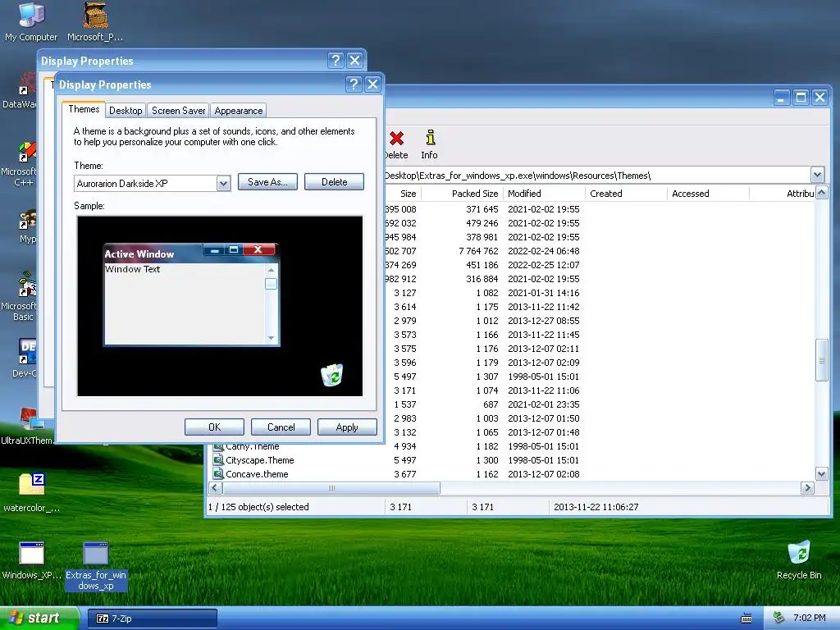Click the keyboard icon in the taskbar
Screen dimensions: 840x630
click(x=746, y=619)
